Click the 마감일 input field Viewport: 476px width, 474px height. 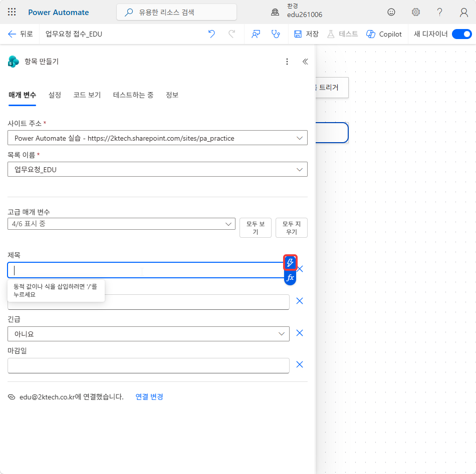tap(148, 366)
